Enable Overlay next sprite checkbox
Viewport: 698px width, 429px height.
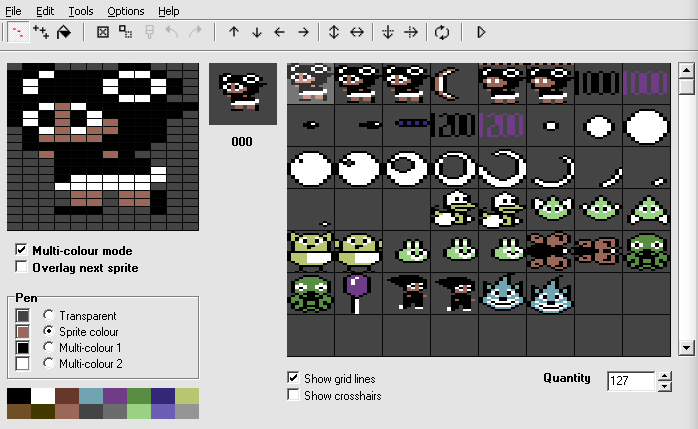(x=21, y=267)
